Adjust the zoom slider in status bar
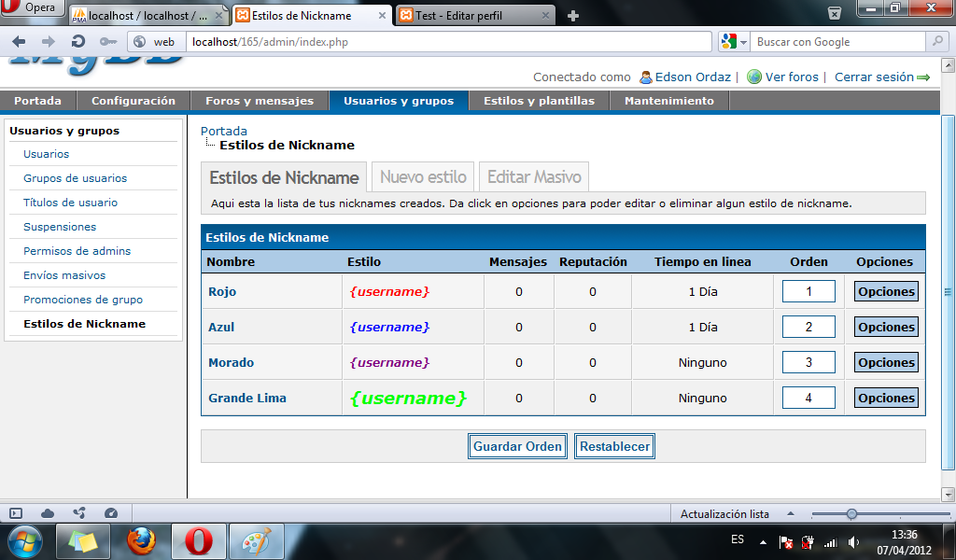 (x=851, y=513)
